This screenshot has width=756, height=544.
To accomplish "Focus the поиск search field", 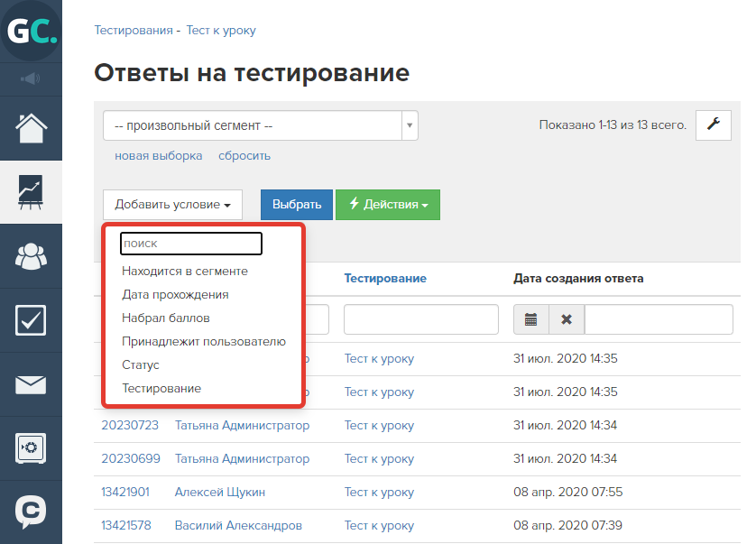I will pos(191,244).
